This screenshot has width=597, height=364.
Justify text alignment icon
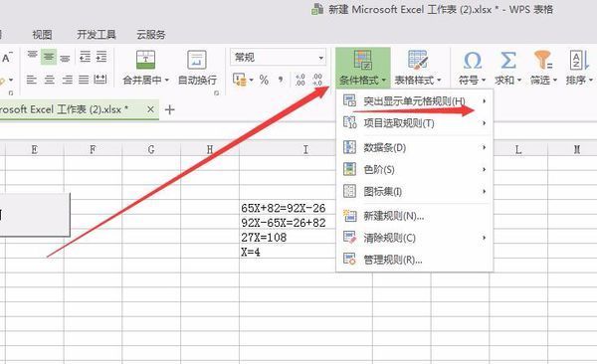(84, 80)
